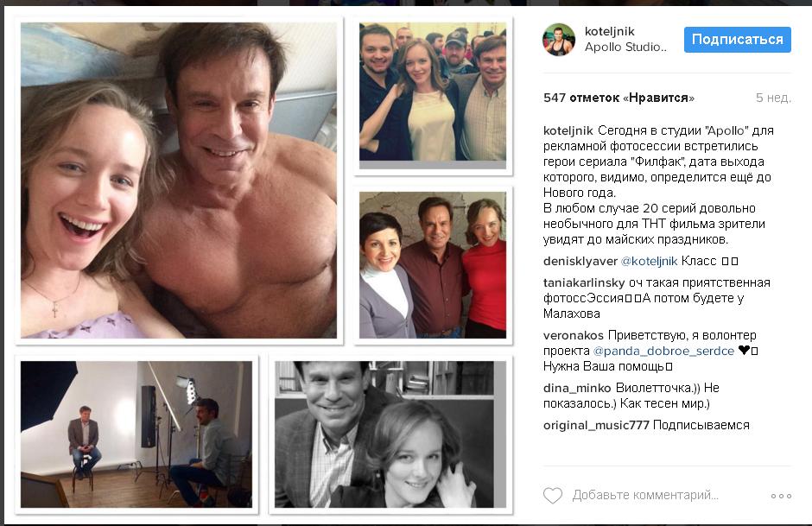Viewport: 812px width, 526px height.
Task: Visit taniakarlinsky's profile from the comment
Action: (x=584, y=282)
